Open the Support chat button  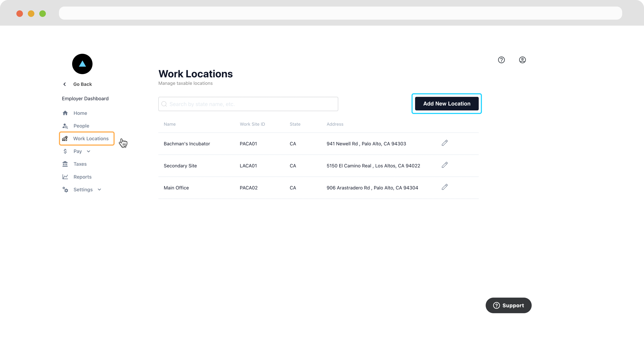(508, 305)
